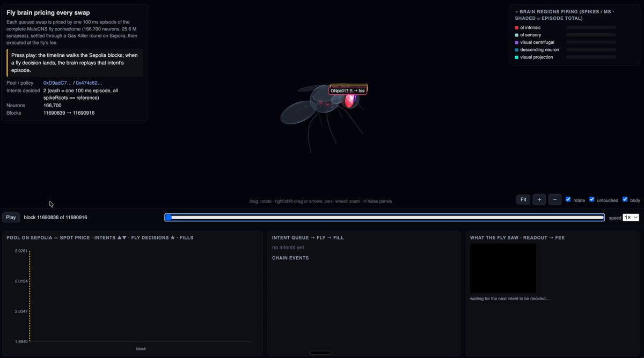
Task: Click the 'Chain Events' heading
Action: point(290,258)
